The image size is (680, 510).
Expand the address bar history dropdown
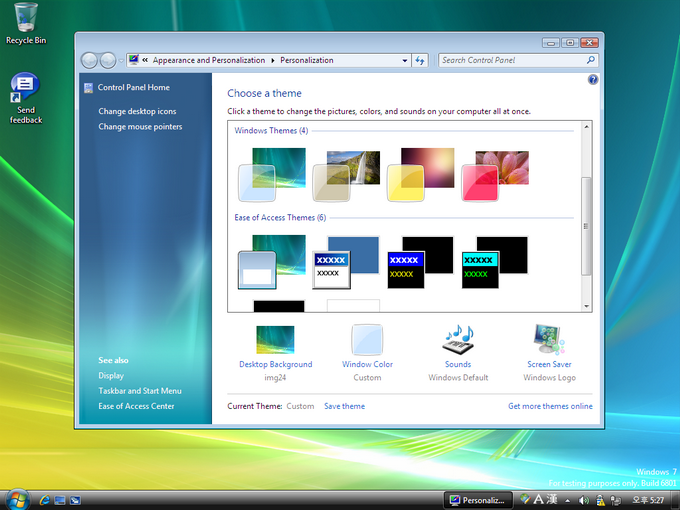pyautogui.click(x=405, y=60)
